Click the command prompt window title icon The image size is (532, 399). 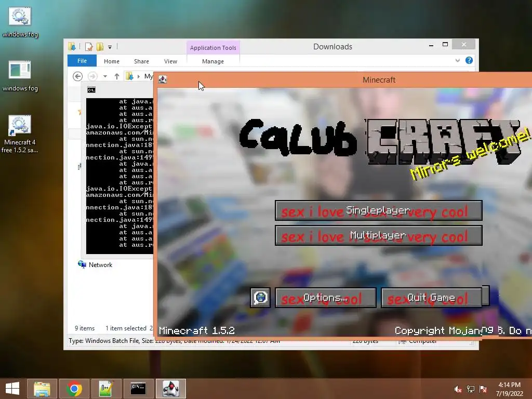pyautogui.click(x=91, y=89)
